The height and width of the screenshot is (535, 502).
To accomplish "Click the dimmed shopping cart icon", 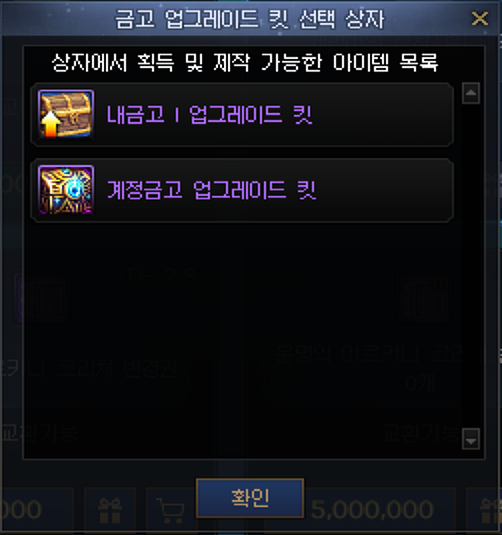I will click(171, 510).
